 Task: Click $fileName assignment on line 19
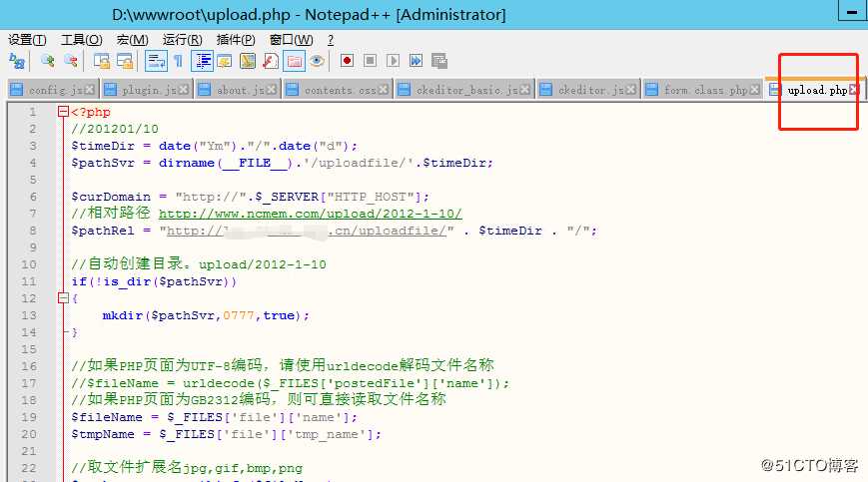[215, 417]
